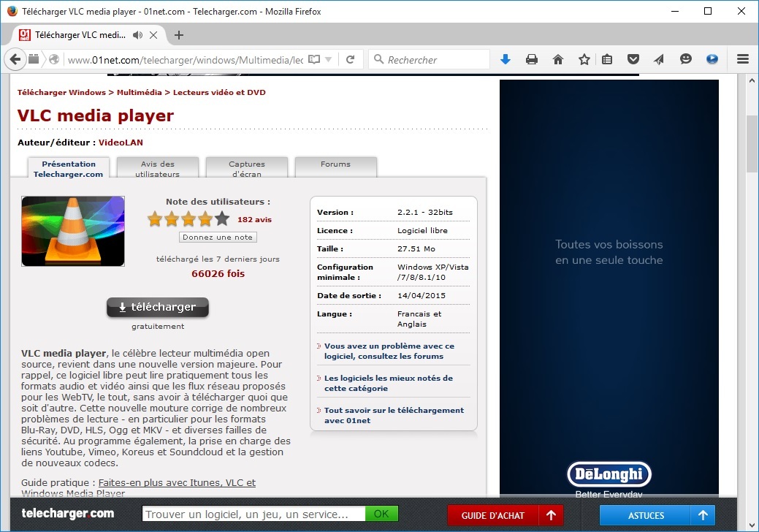Click the release date '14/04/2015'
The height and width of the screenshot is (532, 759).
tap(422, 296)
